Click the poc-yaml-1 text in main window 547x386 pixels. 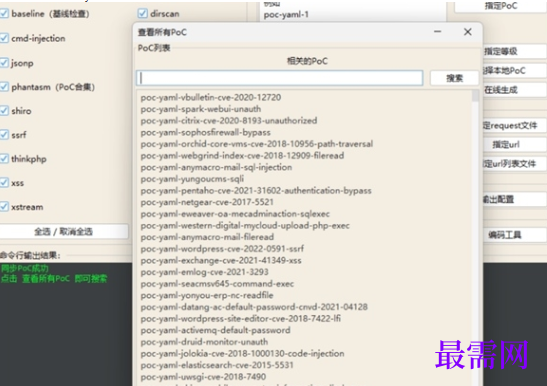286,15
